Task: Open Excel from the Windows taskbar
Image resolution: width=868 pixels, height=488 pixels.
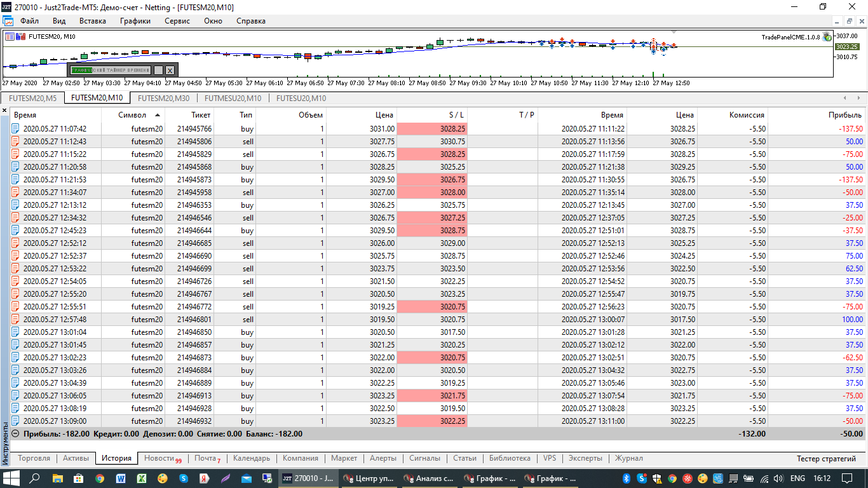Action: [142, 478]
